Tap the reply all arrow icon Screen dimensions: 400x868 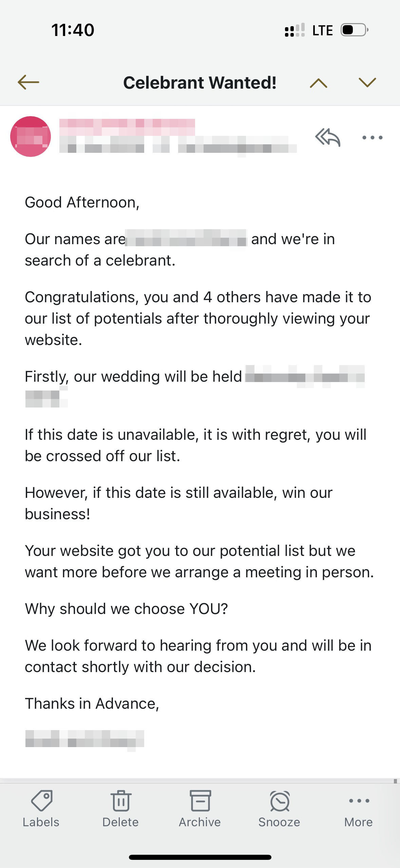pos(327,137)
